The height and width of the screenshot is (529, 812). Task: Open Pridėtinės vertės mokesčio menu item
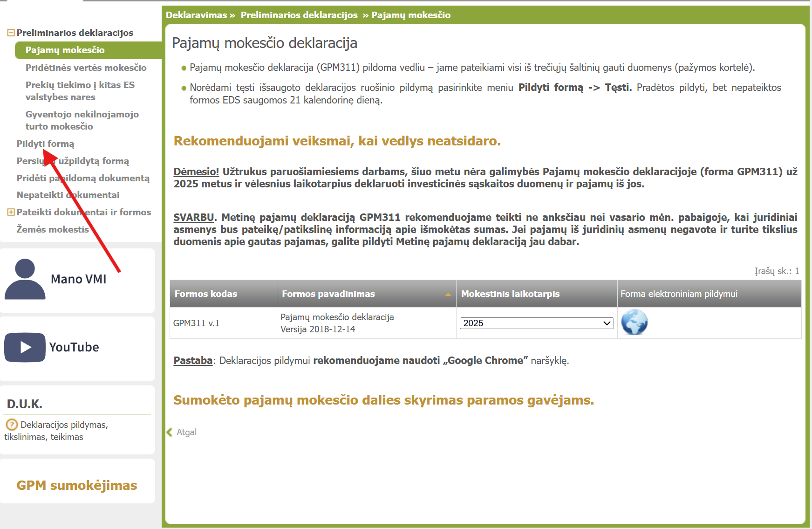[x=86, y=68]
